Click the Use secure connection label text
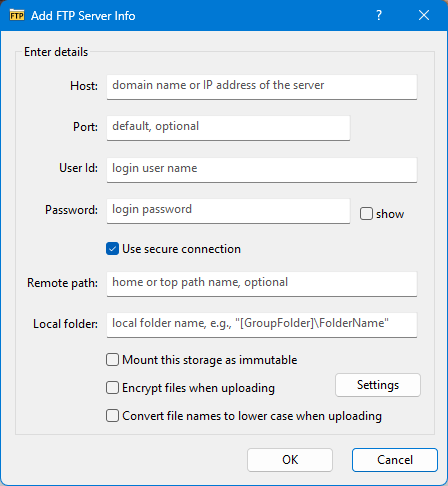This screenshot has width=448, height=486. click(181, 249)
